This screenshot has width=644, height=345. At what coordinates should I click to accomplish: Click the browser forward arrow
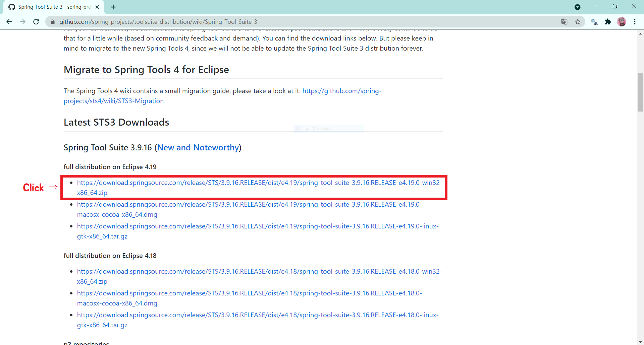pos(22,22)
